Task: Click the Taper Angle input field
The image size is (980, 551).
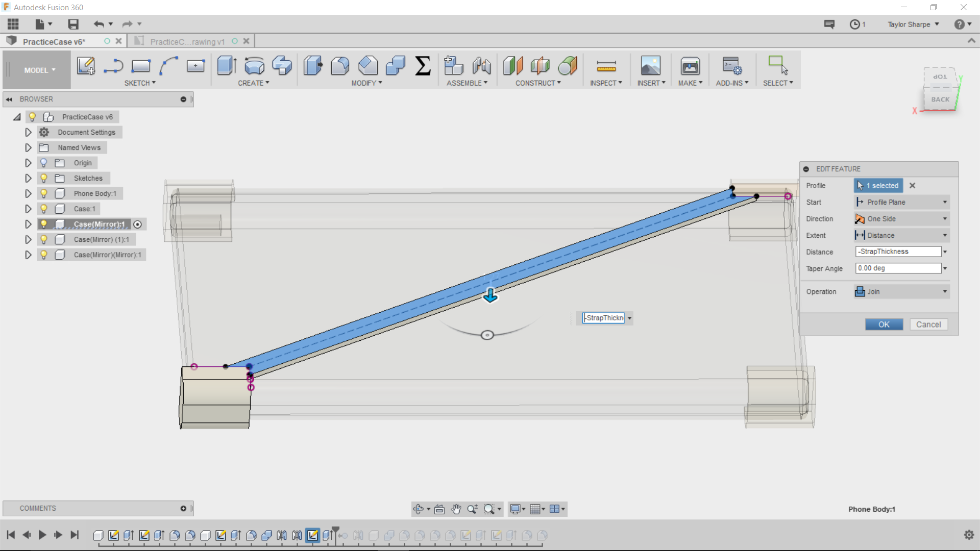Action: coord(897,268)
